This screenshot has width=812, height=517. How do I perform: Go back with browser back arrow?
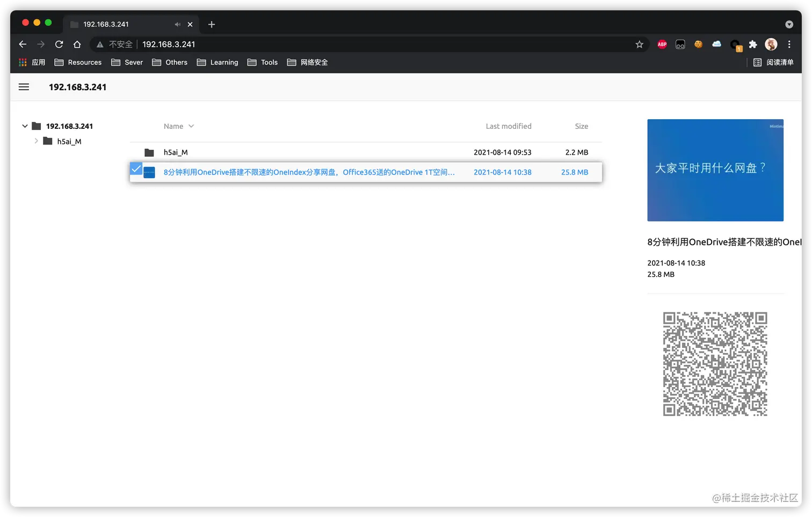pyautogui.click(x=23, y=44)
